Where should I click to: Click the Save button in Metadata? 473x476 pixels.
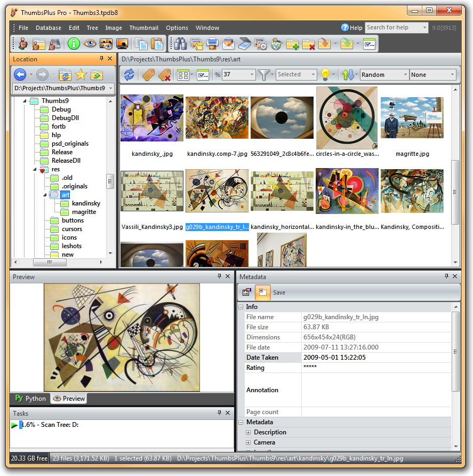coord(279,292)
